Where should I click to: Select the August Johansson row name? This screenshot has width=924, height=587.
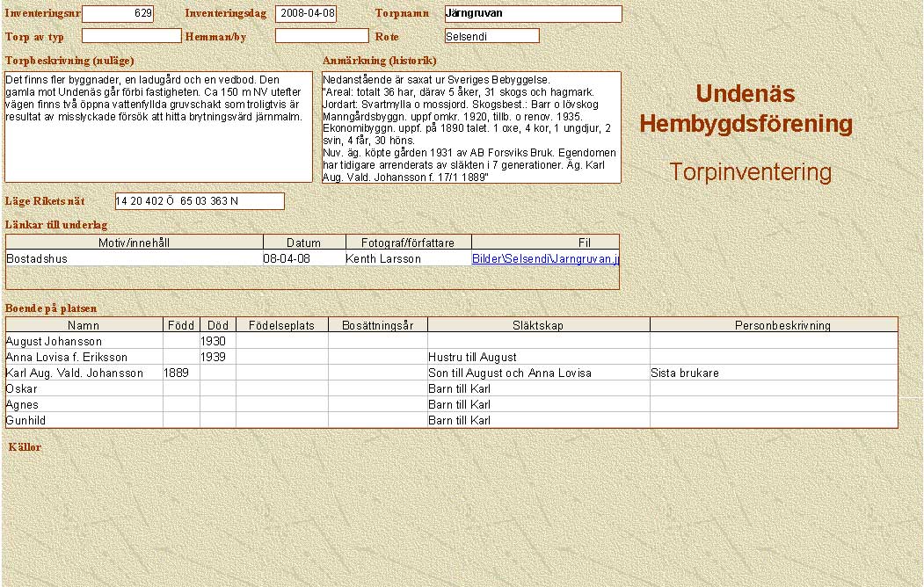[x=54, y=341]
